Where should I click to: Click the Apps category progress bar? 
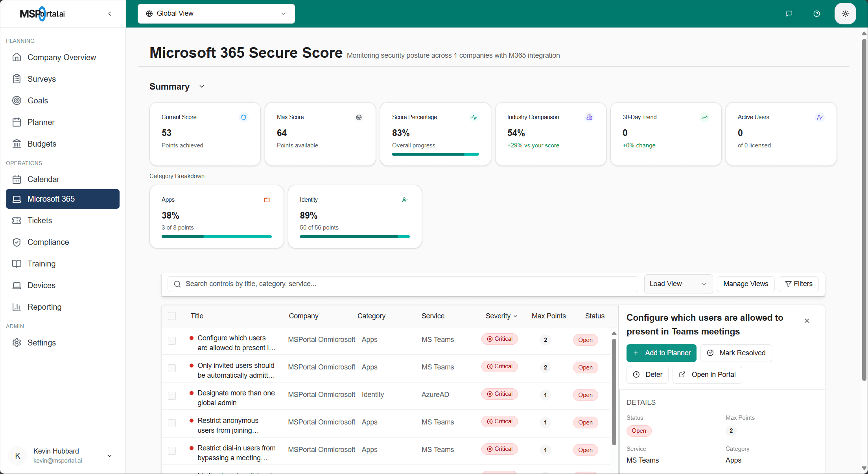[216, 236]
